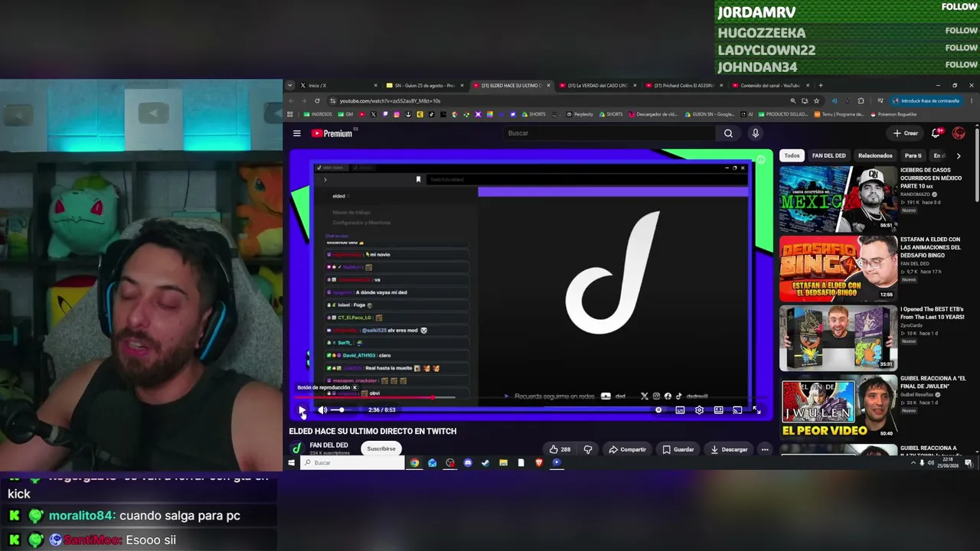Screen dimensions: 980x551
Task: Open the YouTube guide hamburger menu
Action: coord(297,133)
